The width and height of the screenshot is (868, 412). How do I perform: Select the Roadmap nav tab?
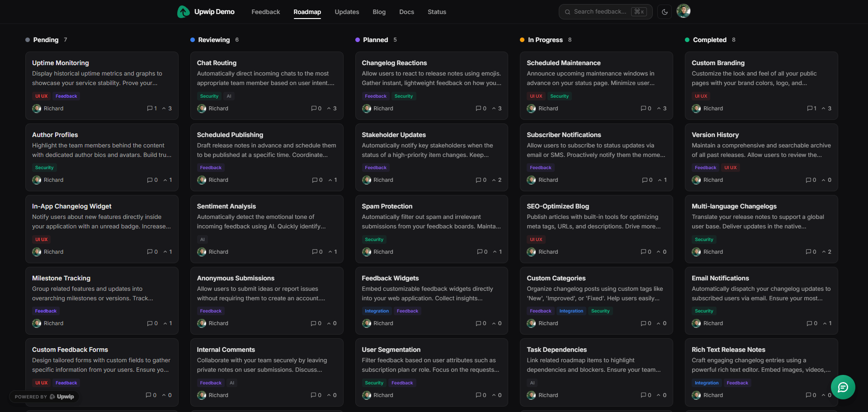(307, 12)
